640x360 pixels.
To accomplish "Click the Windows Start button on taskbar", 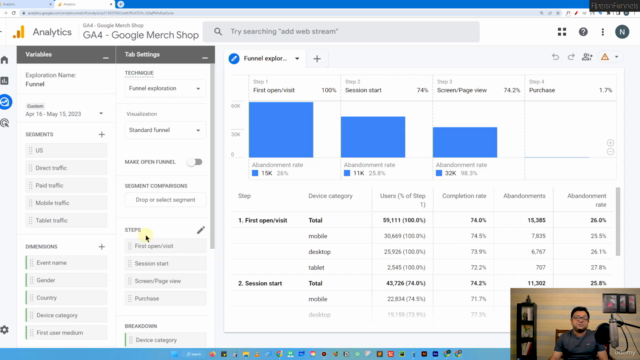I will tap(175, 354).
